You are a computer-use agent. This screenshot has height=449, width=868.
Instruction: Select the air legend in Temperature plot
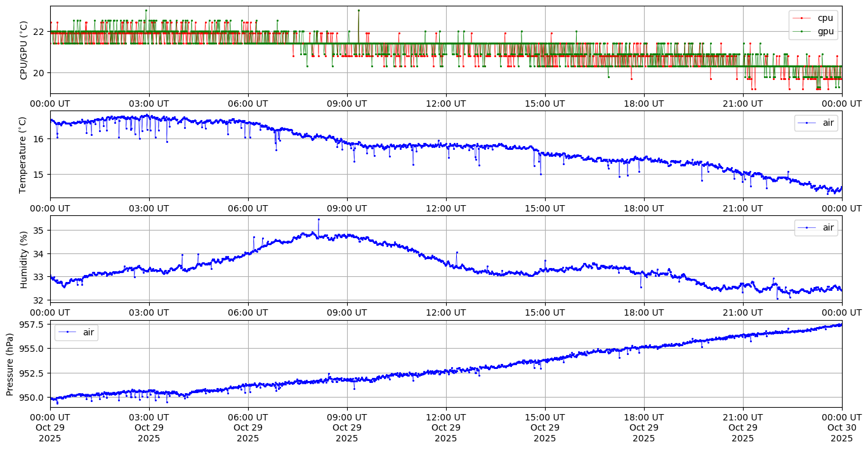(828, 123)
